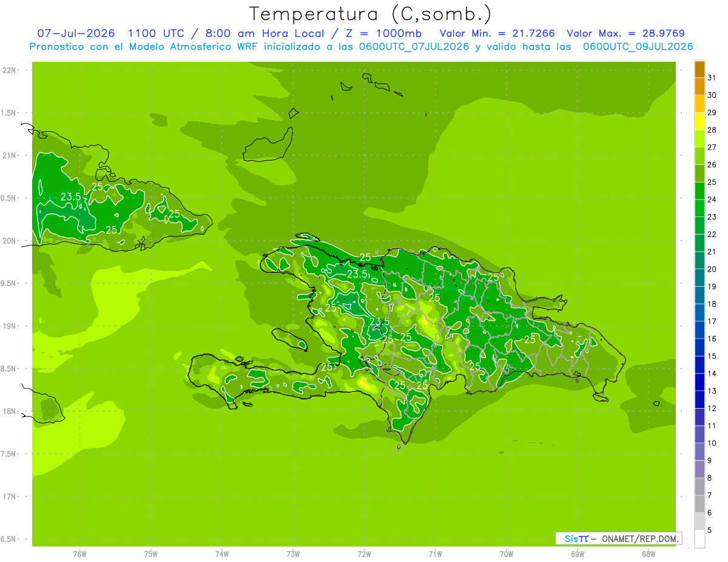Click the 22N latitude axis label
This screenshot has width=728, height=562.
9,70
